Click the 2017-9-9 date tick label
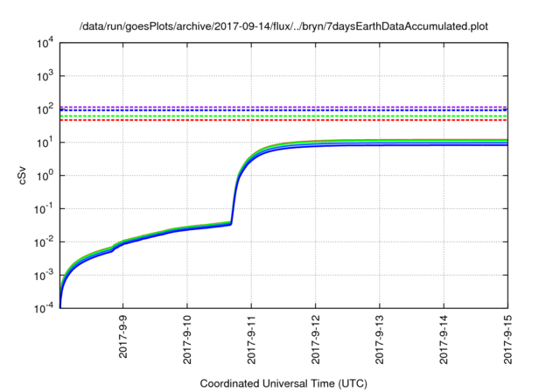Screen dimensions: 560x392 click(123, 336)
